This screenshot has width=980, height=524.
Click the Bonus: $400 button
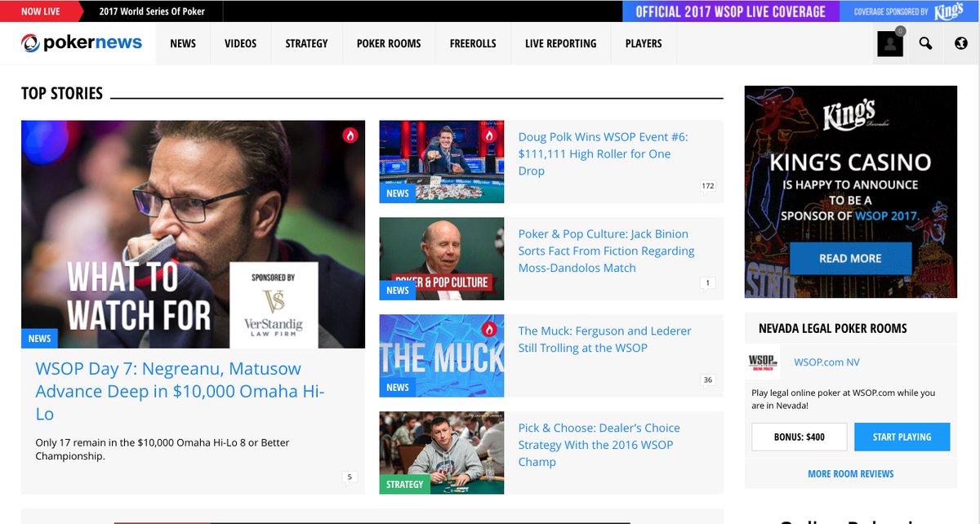[799, 437]
